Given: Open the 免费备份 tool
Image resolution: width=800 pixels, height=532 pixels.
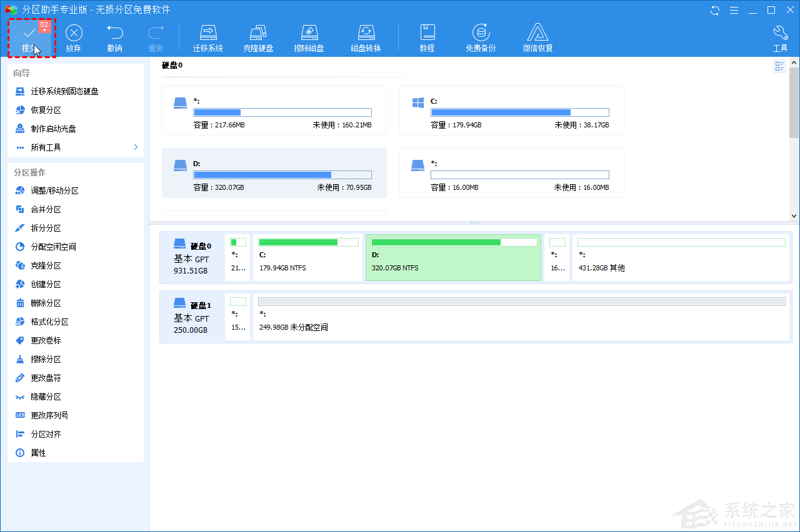Looking at the screenshot, I should click(x=480, y=33).
